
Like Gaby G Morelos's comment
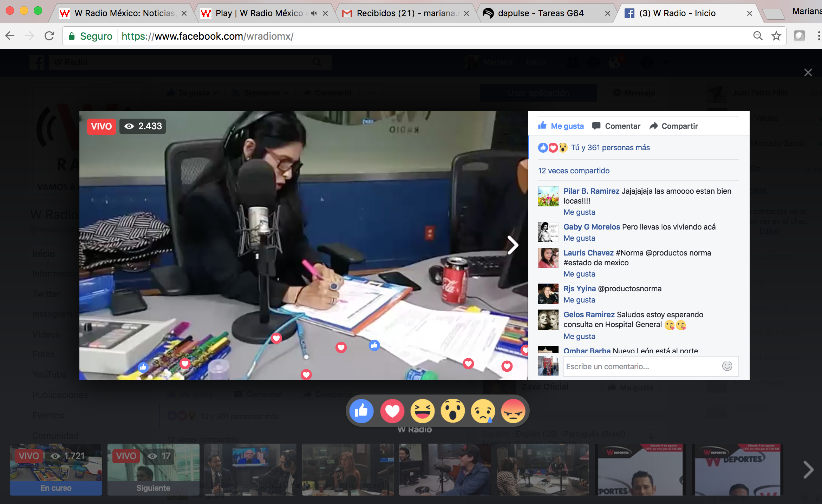tap(579, 238)
